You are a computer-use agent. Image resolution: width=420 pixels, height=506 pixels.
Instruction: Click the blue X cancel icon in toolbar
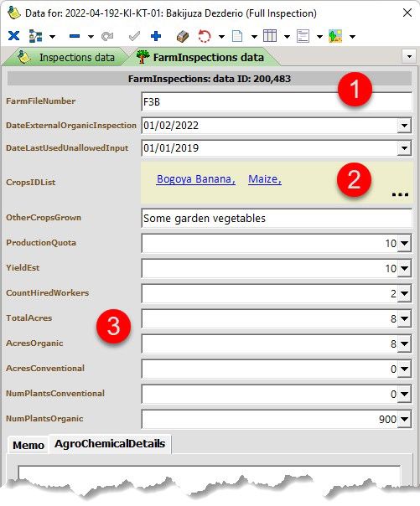click(x=13, y=36)
